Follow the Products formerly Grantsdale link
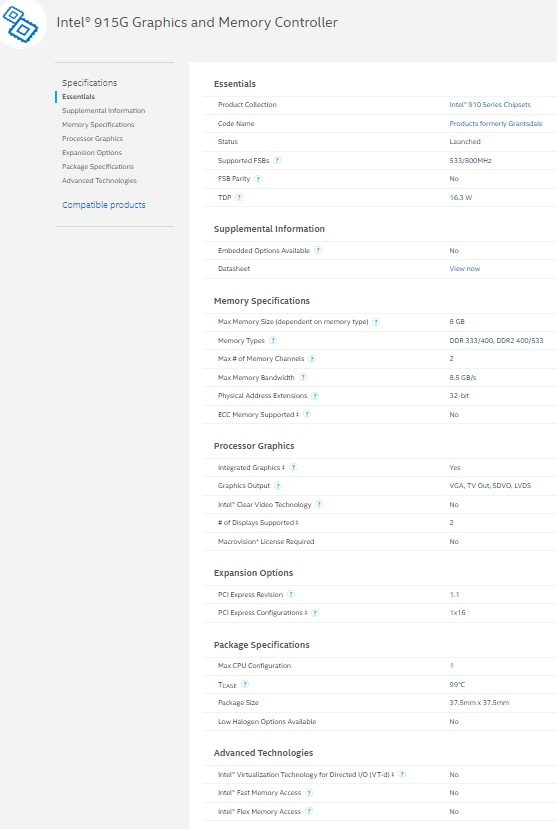The width and height of the screenshot is (557, 829). click(496, 123)
